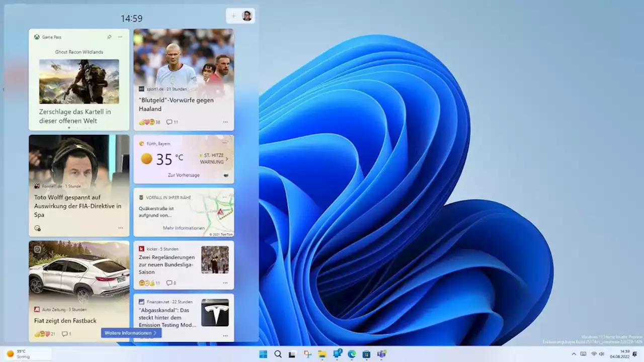Click the sport1.de source icon
Screen dimensions: 644x362
pyautogui.click(x=142, y=88)
